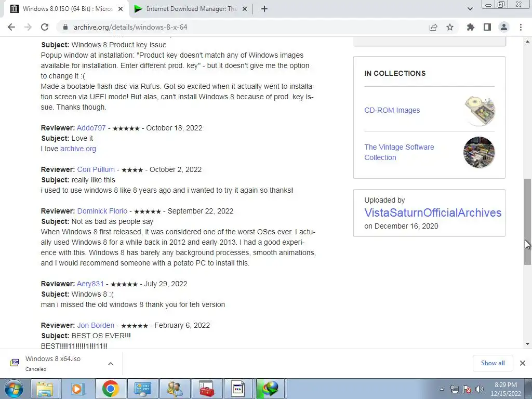Click the Vintage Software Collection thumbnail

tap(478, 152)
